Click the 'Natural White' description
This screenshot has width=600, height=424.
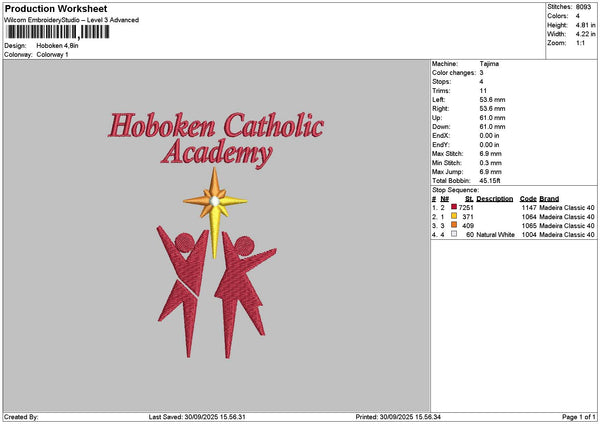[x=495, y=235]
